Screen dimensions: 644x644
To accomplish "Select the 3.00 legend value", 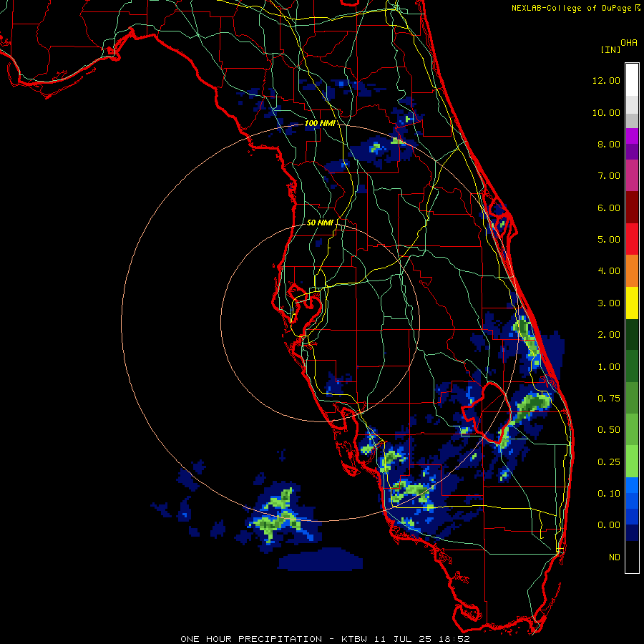I will click(x=609, y=303).
